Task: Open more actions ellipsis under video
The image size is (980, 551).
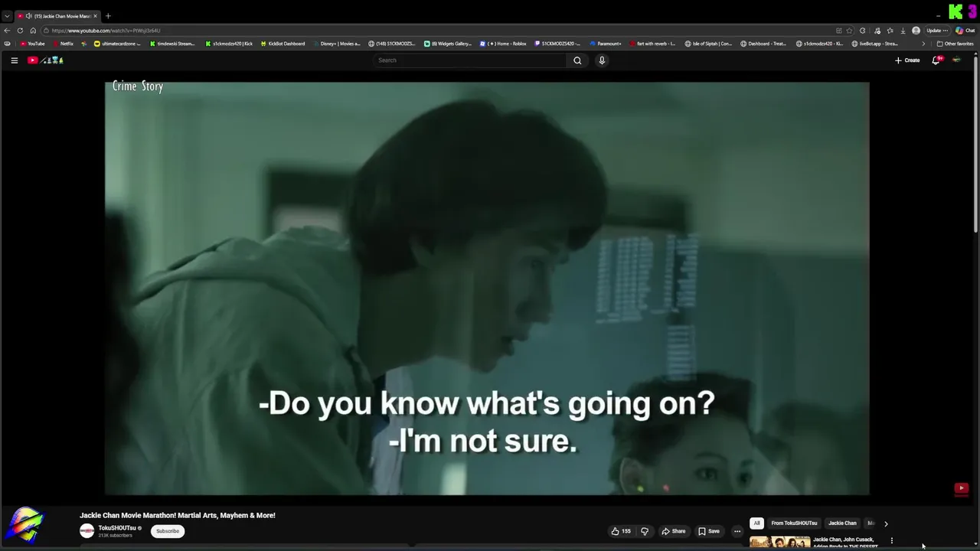Action: point(737,531)
